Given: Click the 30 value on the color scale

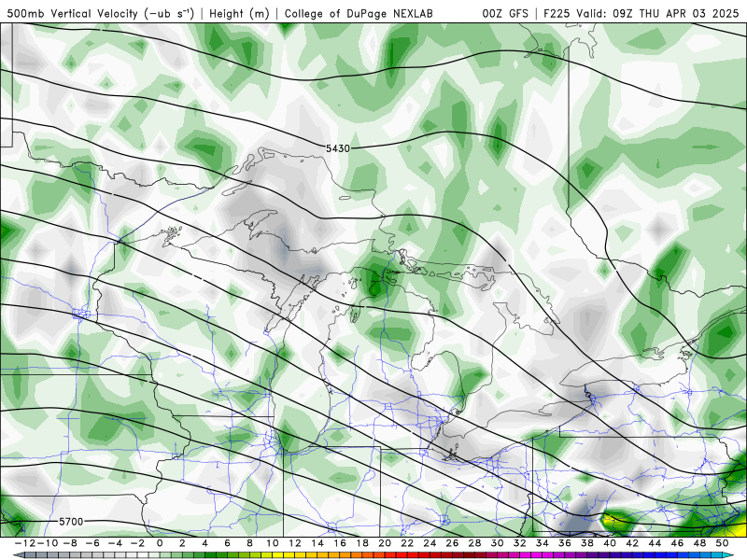Looking at the screenshot, I should [497, 543].
